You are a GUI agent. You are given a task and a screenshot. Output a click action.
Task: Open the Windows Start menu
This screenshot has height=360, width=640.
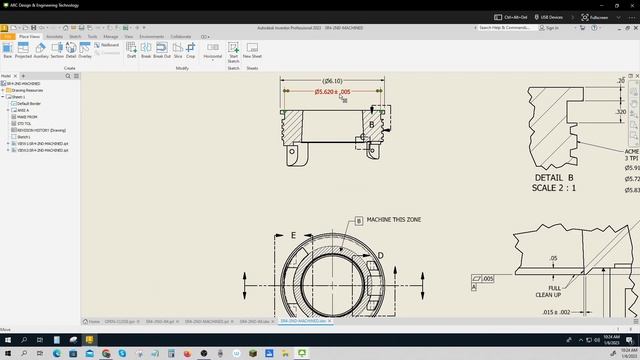(x=8, y=353)
